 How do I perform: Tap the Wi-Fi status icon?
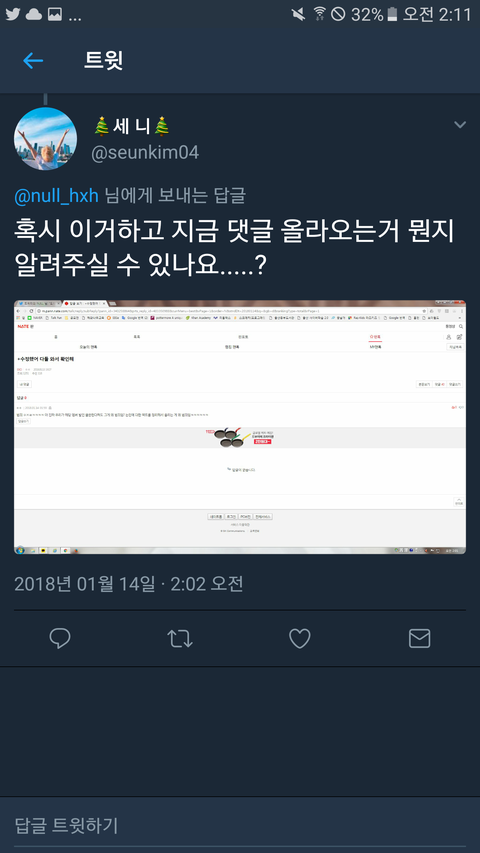(319, 15)
